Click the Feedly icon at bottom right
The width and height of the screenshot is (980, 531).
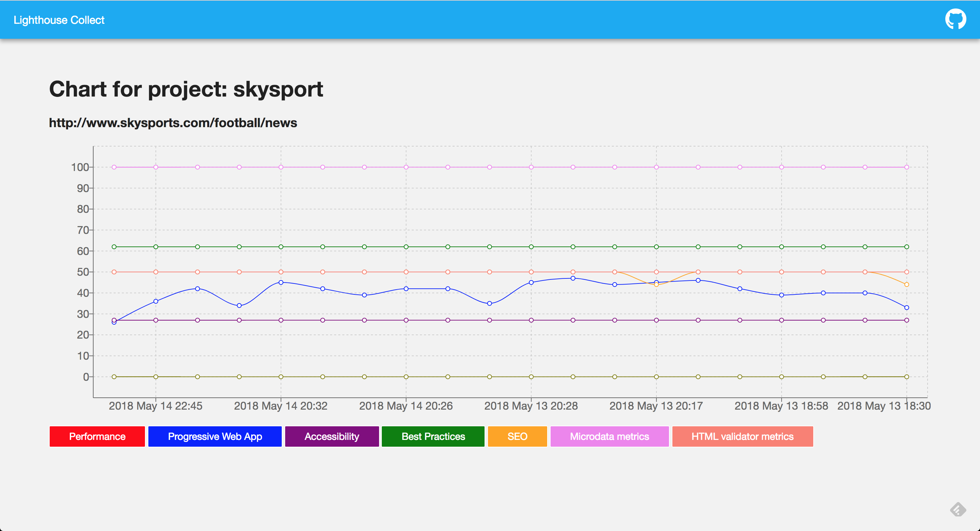click(958, 509)
